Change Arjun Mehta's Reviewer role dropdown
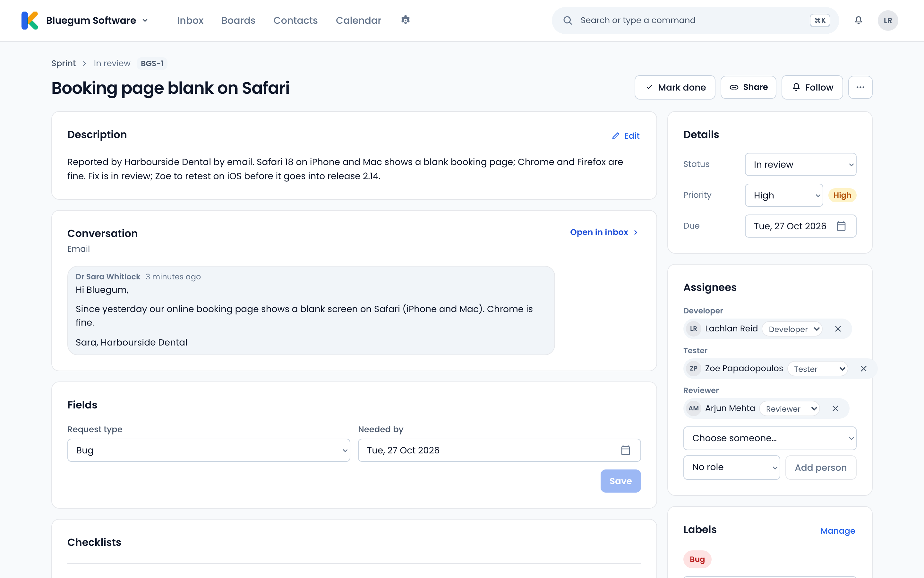This screenshot has height=578, width=924. point(789,409)
